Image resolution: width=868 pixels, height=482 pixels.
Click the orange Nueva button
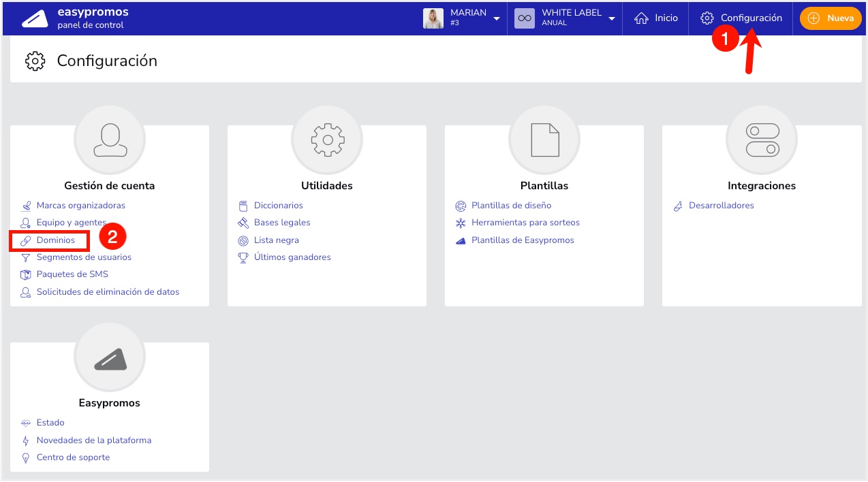(830, 18)
